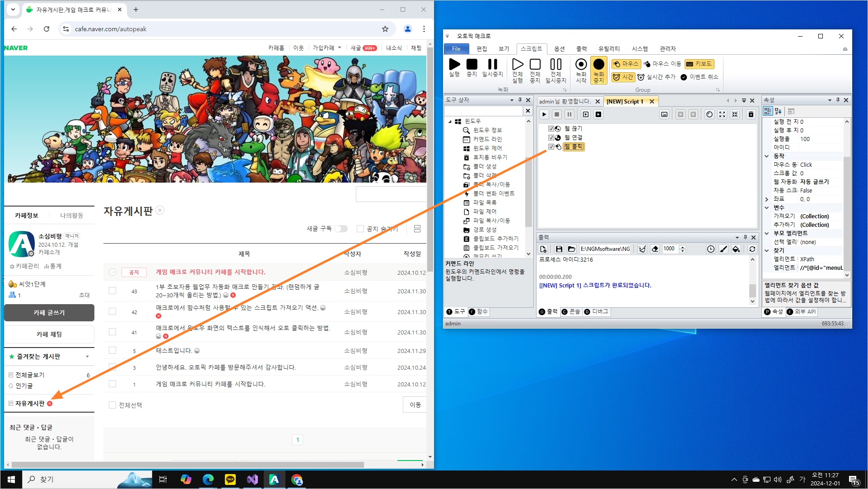Switch to the admin님 환영합니다 tab
868x489 pixels.
565,101
